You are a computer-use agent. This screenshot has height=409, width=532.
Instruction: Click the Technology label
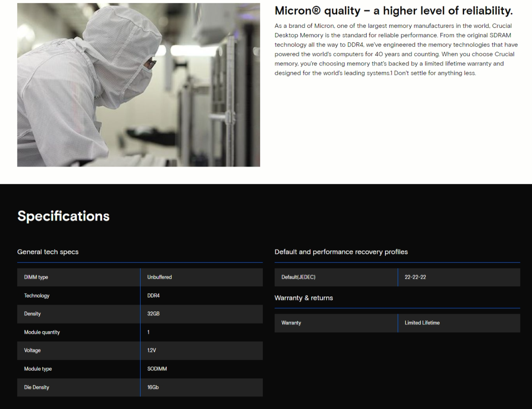[x=37, y=296]
